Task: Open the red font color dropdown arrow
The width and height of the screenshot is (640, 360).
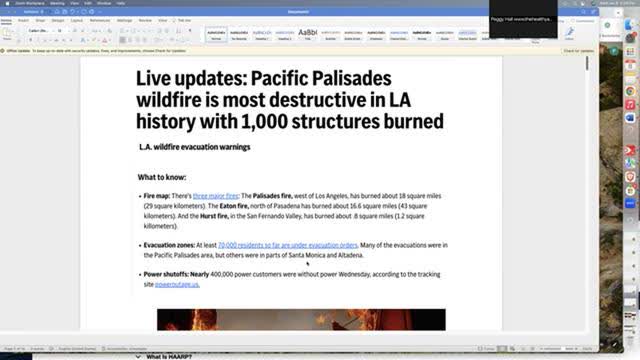Action: (x=110, y=40)
